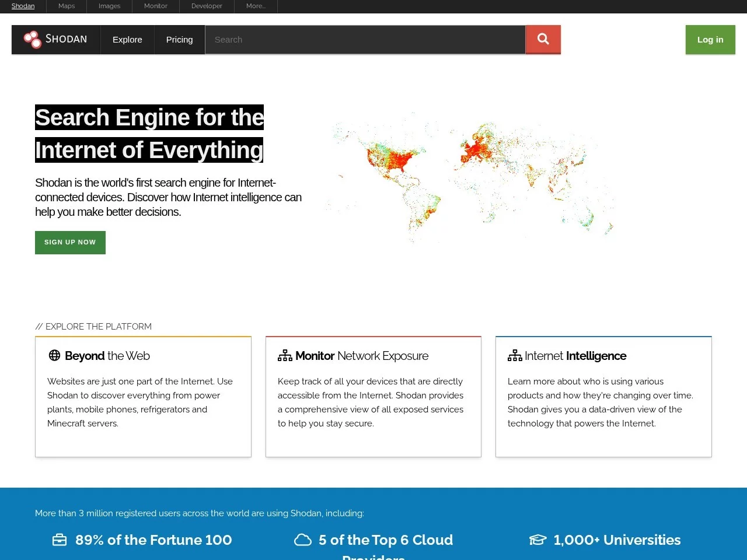Click the 'Search Engine for the' headline
Image resolution: width=747 pixels, height=560 pixels.
[149, 117]
